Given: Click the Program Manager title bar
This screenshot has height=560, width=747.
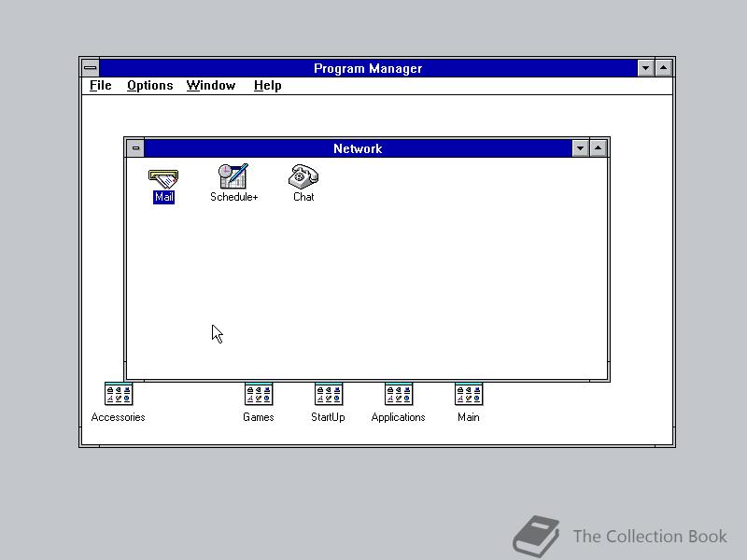Looking at the screenshot, I should coord(368,68).
